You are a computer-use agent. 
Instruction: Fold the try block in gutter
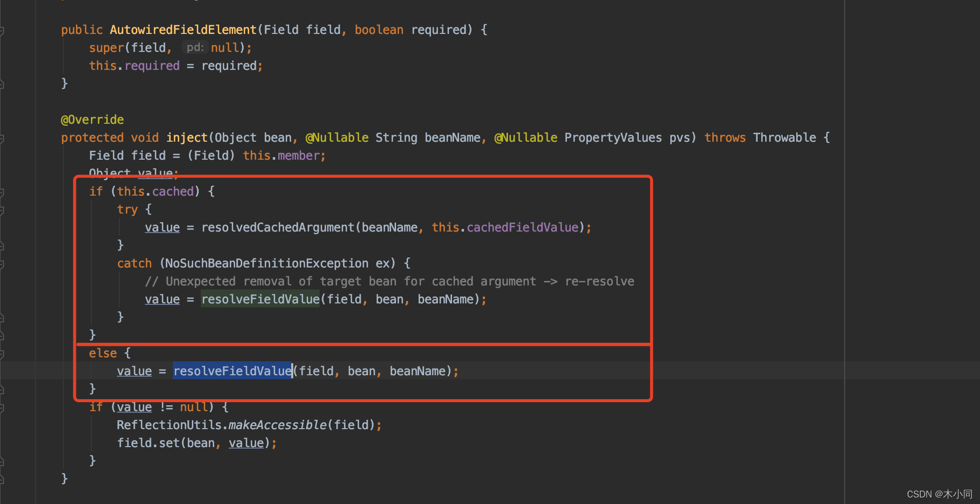[x=1, y=210]
